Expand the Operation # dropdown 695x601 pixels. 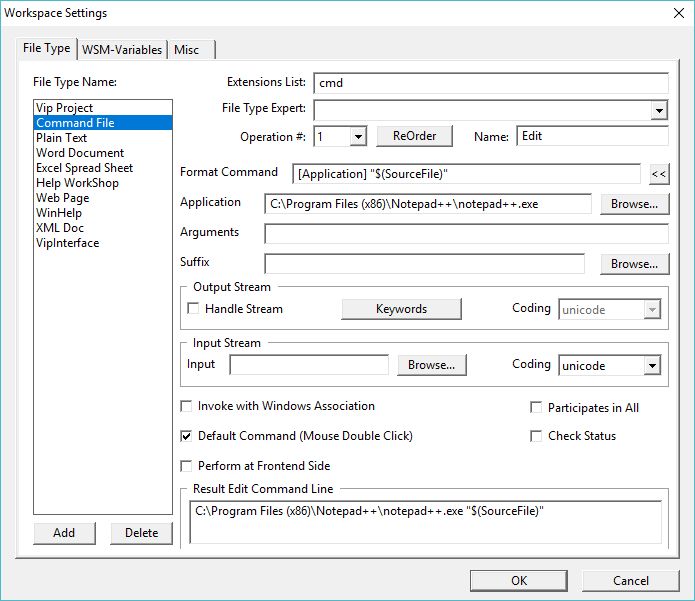(358, 136)
